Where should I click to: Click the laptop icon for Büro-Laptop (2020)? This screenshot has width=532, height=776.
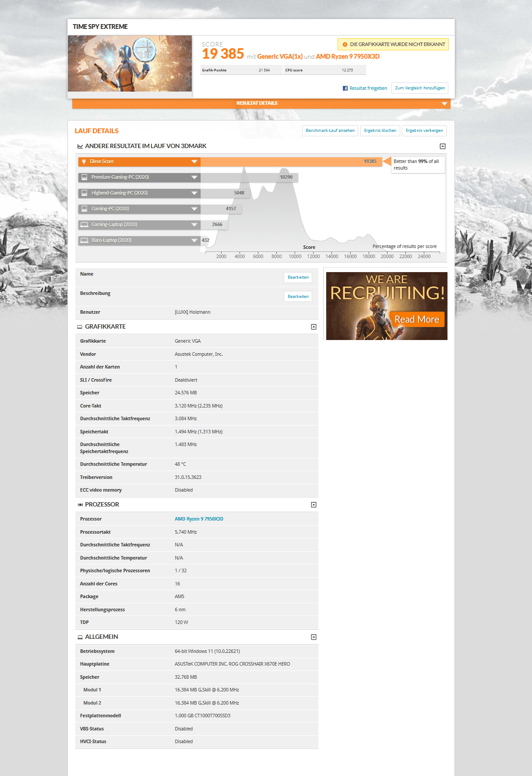[x=85, y=241]
